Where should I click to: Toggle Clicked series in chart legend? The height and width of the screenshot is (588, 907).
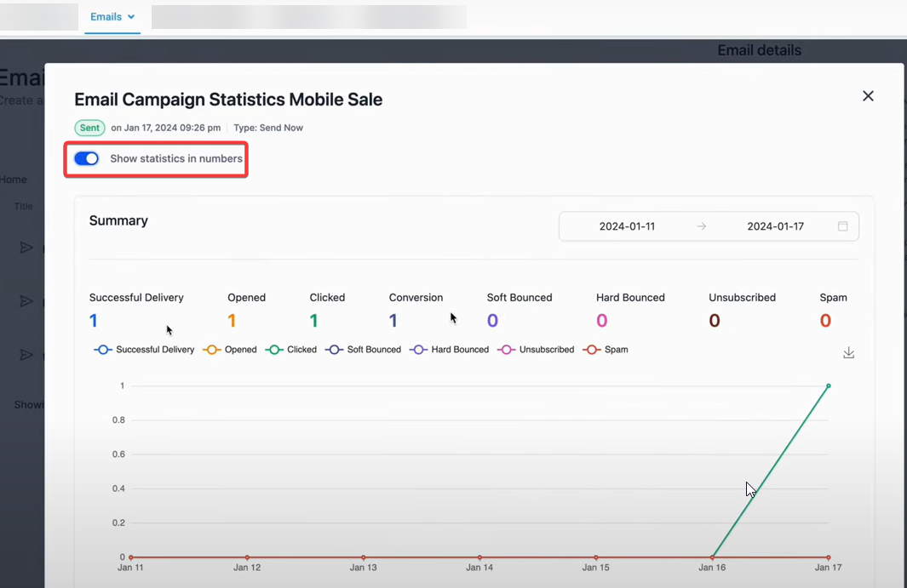click(x=291, y=350)
